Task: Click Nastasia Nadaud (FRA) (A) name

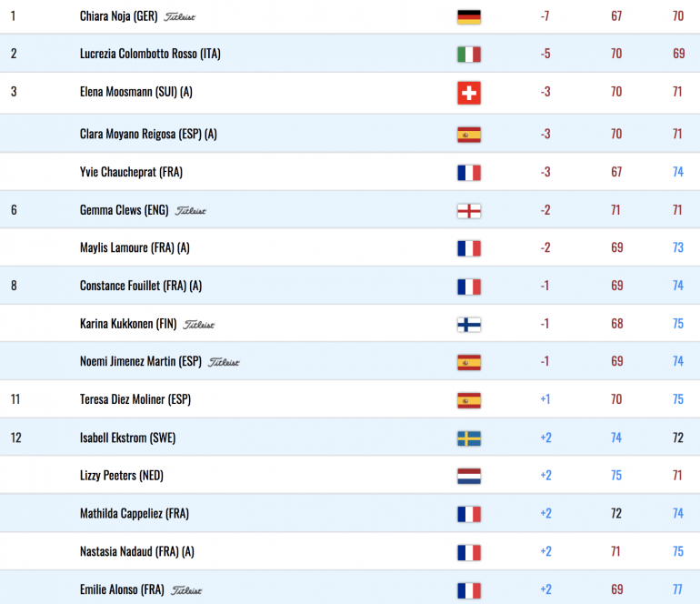Action: tap(137, 551)
